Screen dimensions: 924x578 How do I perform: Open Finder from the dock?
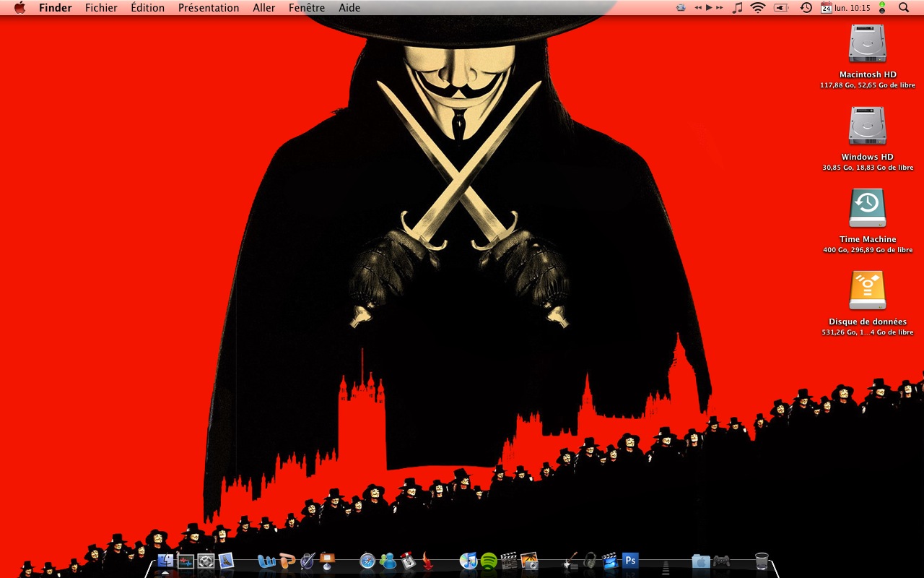point(165,561)
